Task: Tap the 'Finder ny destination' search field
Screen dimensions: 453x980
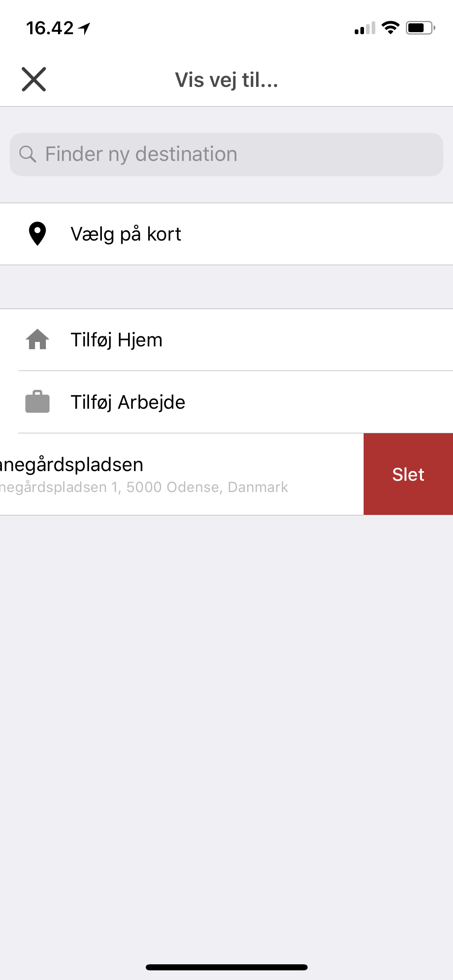Action: [x=226, y=154]
